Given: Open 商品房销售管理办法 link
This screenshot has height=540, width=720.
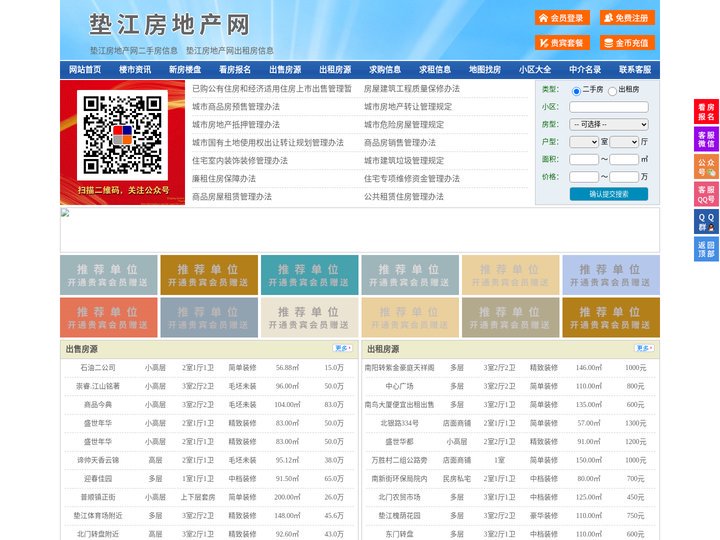Looking at the screenshot, I should (400, 142).
